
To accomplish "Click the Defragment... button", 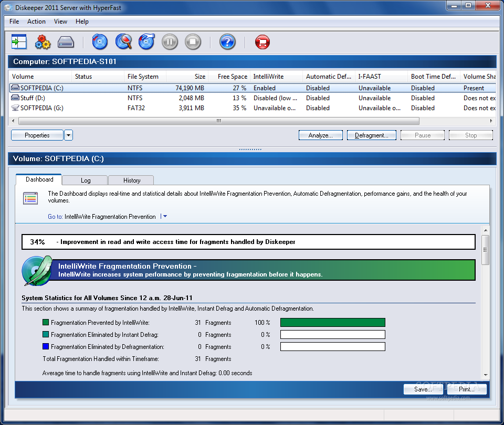I will pyautogui.click(x=372, y=135).
